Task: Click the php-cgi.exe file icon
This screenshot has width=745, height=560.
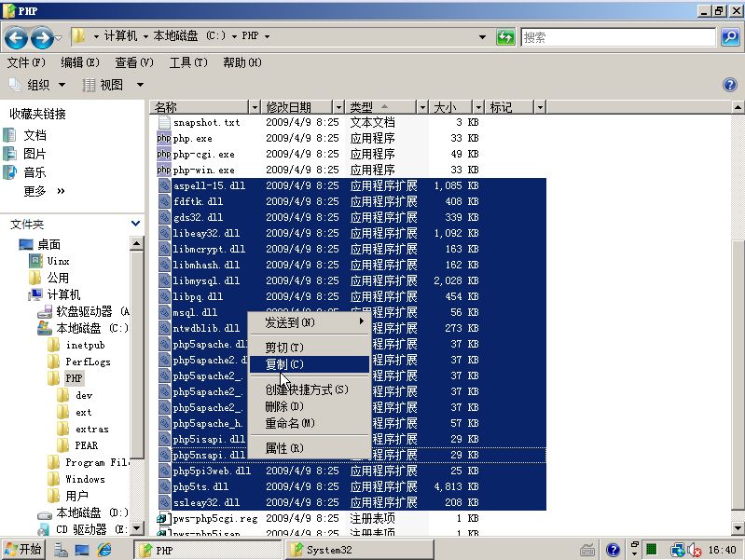Action: coord(163,154)
